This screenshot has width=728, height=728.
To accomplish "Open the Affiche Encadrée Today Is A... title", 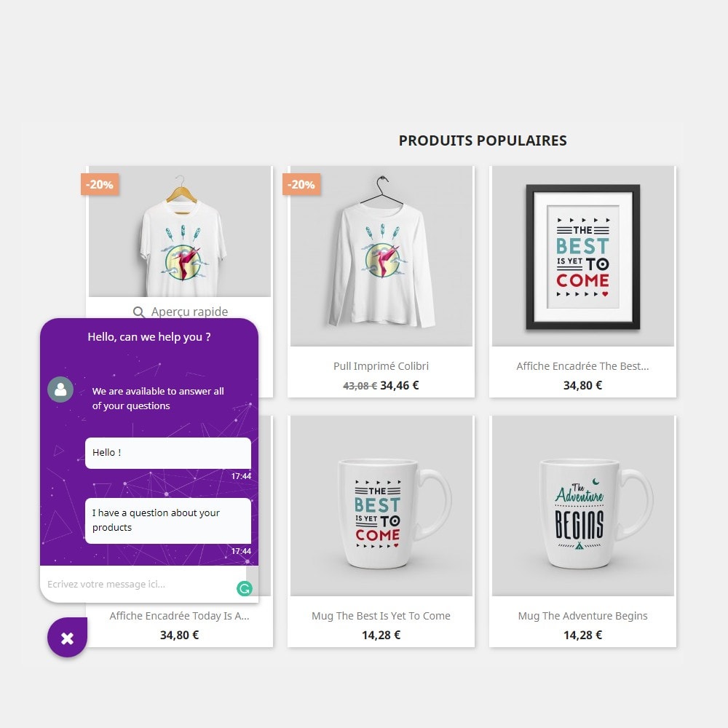I will (179, 616).
